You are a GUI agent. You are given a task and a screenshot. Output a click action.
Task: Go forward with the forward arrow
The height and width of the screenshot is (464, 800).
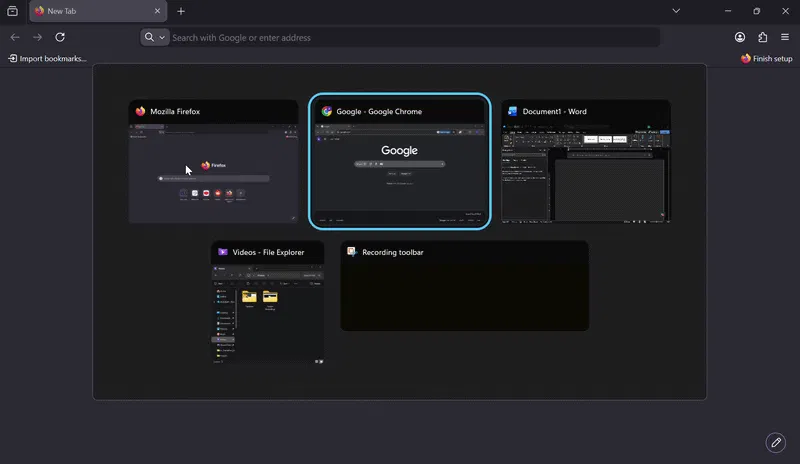(x=37, y=37)
